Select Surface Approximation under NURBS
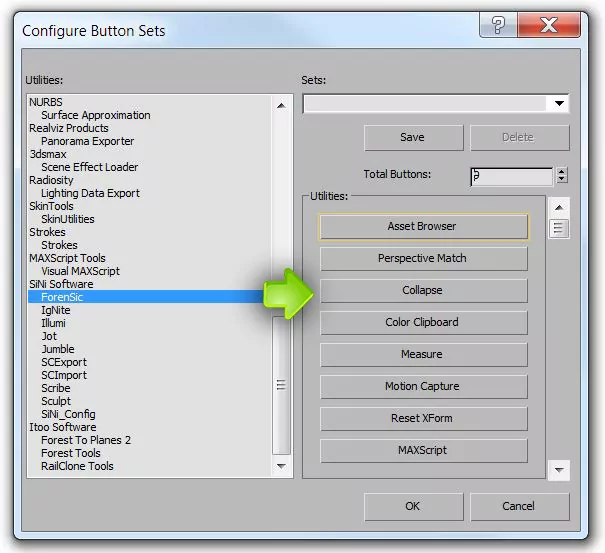This screenshot has width=605, height=553. pyautogui.click(x=95, y=115)
